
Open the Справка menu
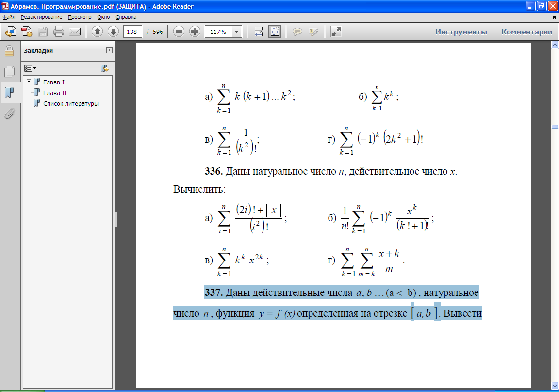click(126, 17)
